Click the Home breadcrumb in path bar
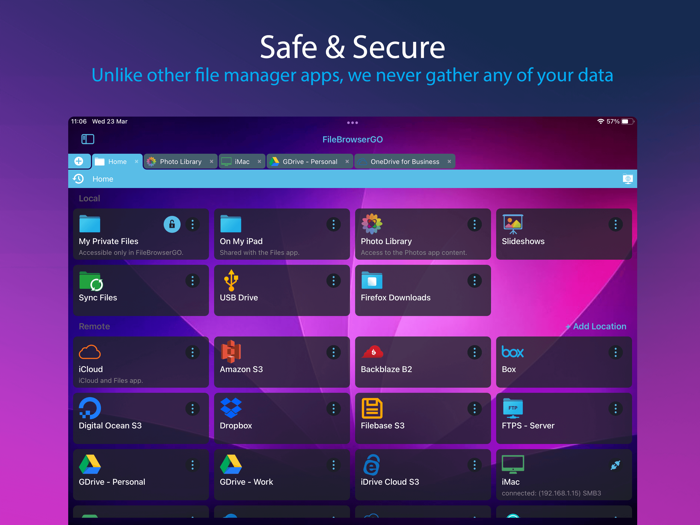The width and height of the screenshot is (700, 525). [103, 179]
